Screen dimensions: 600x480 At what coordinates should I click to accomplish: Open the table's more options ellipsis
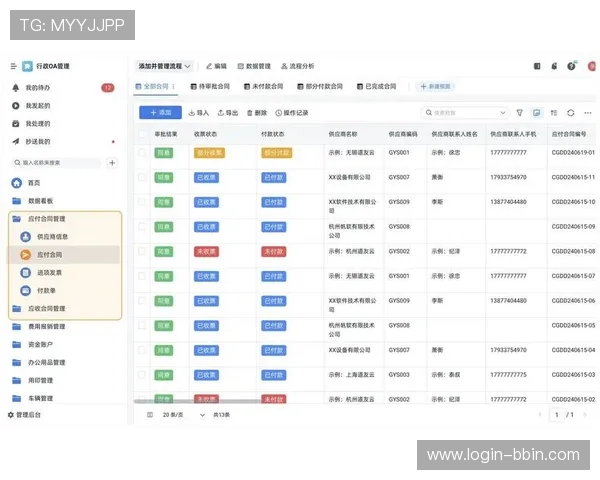588,113
